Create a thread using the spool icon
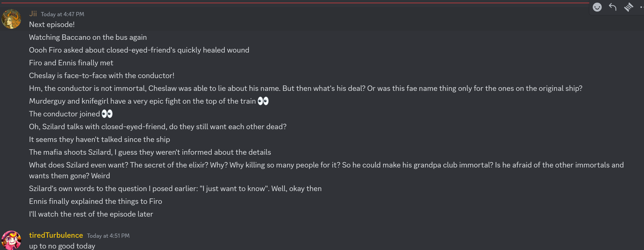This screenshot has width=644, height=250. [628, 7]
